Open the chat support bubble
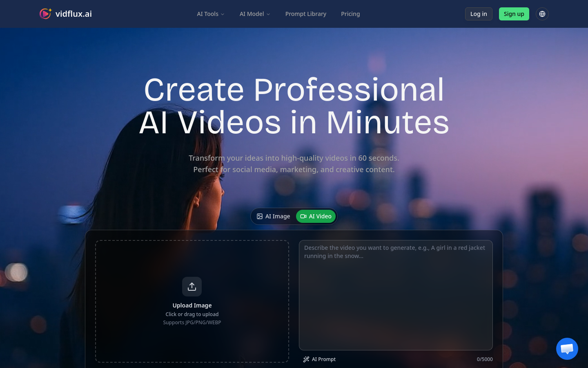The width and height of the screenshot is (588, 368). (567, 349)
